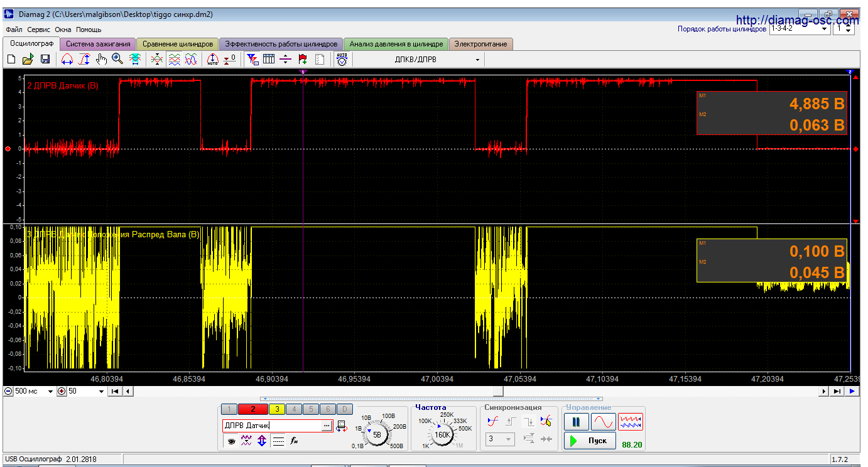The height and width of the screenshot is (467, 868).
Task: Click the sync cursor pointer icon
Action: 546,421
